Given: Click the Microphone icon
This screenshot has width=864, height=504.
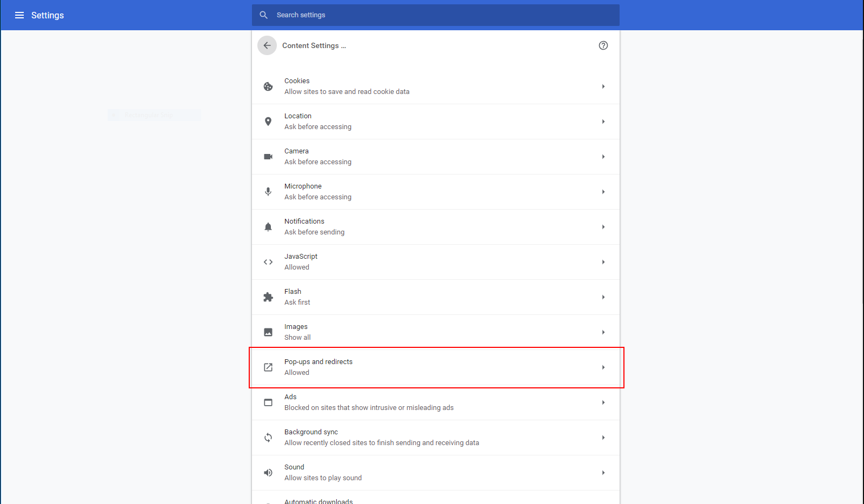Looking at the screenshot, I should [268, 192].
